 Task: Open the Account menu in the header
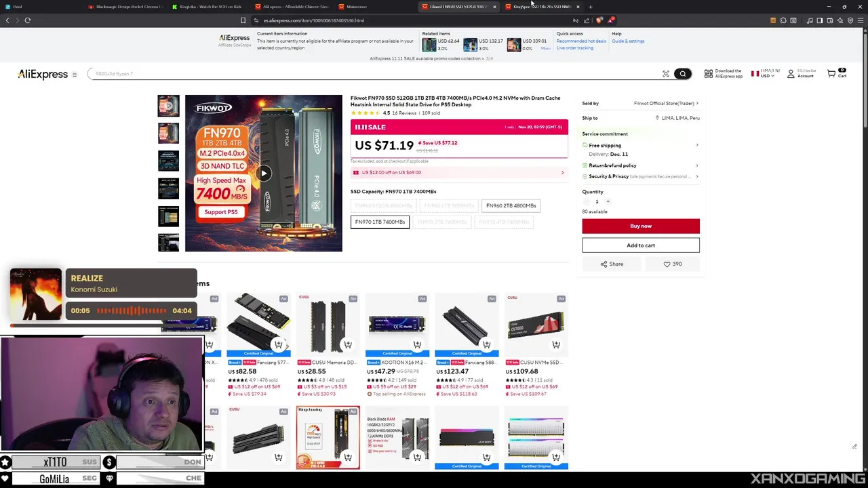801,73
